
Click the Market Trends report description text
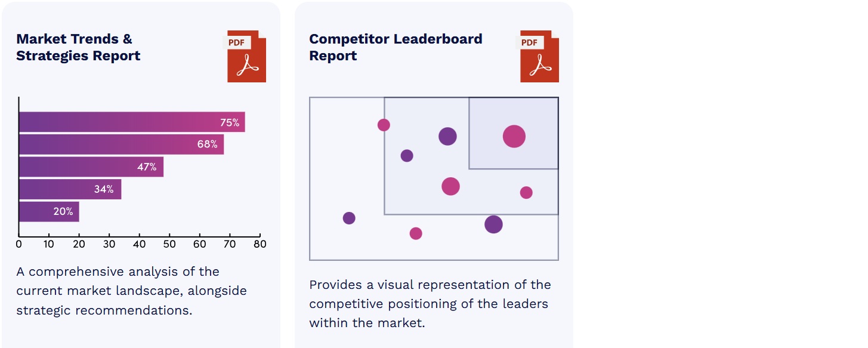pyautogui.click(x=131, y=291)
